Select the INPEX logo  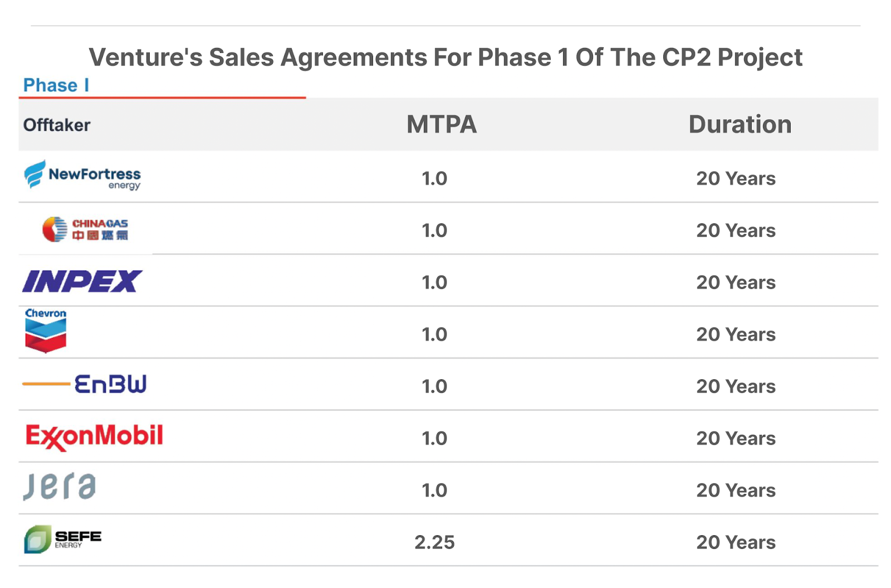click(x=82, y=281)
